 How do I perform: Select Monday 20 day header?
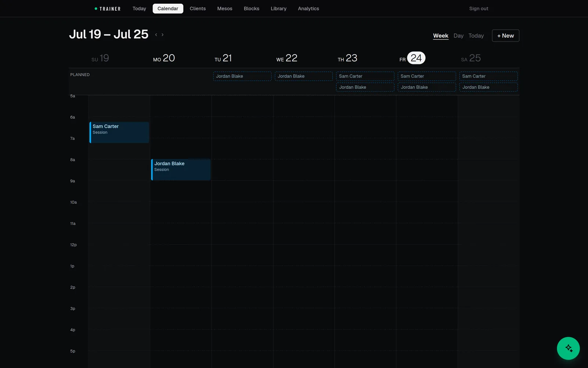[x=164, y=58]
